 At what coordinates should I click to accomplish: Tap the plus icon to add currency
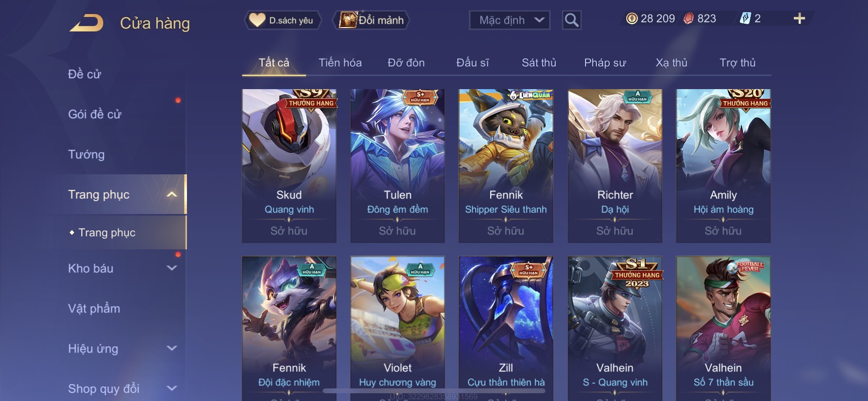pos(799,18)
